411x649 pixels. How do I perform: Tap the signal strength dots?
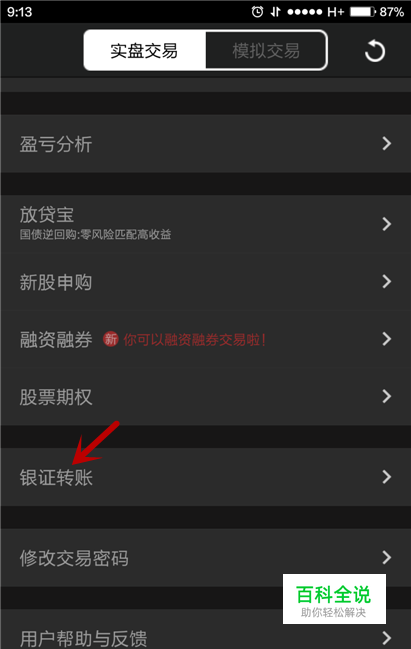click(x=305, y=12)
